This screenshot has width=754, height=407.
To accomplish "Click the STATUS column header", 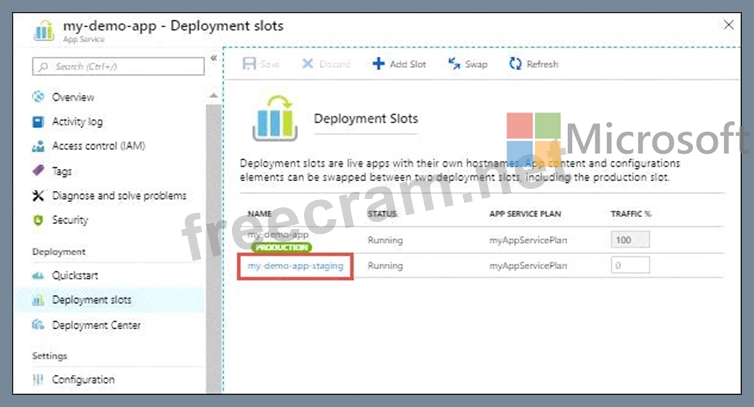I will coord(382,214).
